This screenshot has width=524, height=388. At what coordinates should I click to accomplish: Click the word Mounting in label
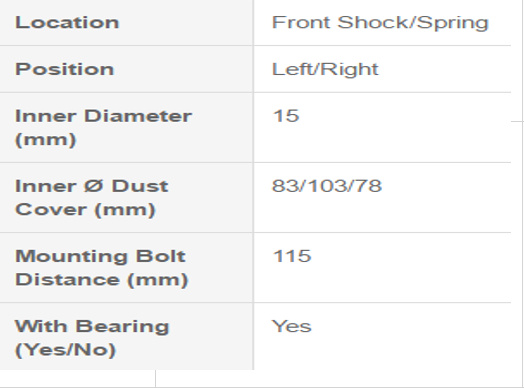click(71, 257)
